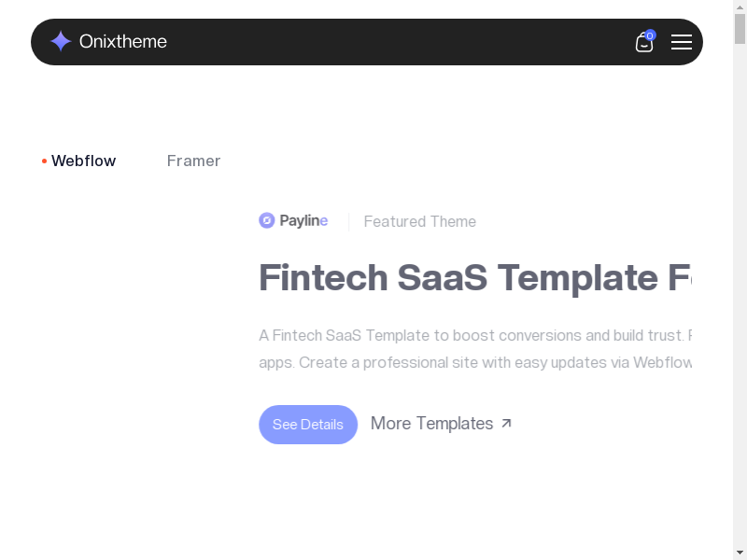The width and height of the screenshot is (747, 560).
Task: Switch to the Framer tab
Action: point(193,161)
